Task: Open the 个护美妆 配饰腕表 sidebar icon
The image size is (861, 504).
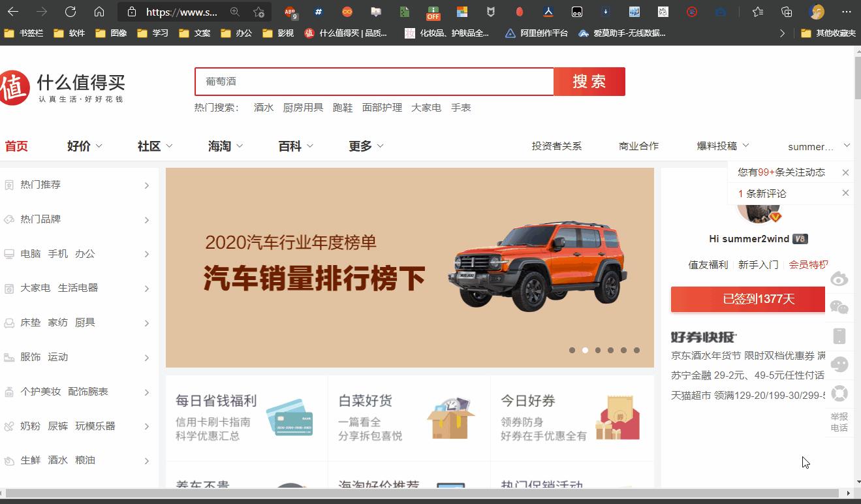Action: [8, 391]
